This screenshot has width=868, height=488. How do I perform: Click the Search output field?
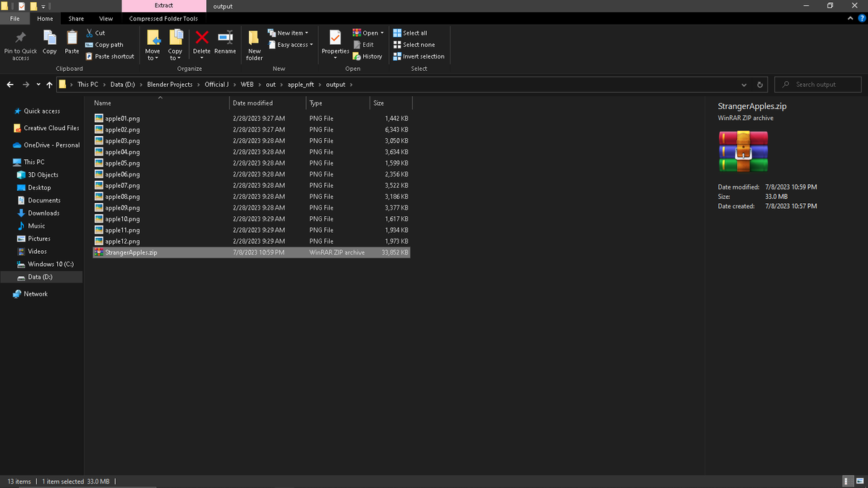819,85
